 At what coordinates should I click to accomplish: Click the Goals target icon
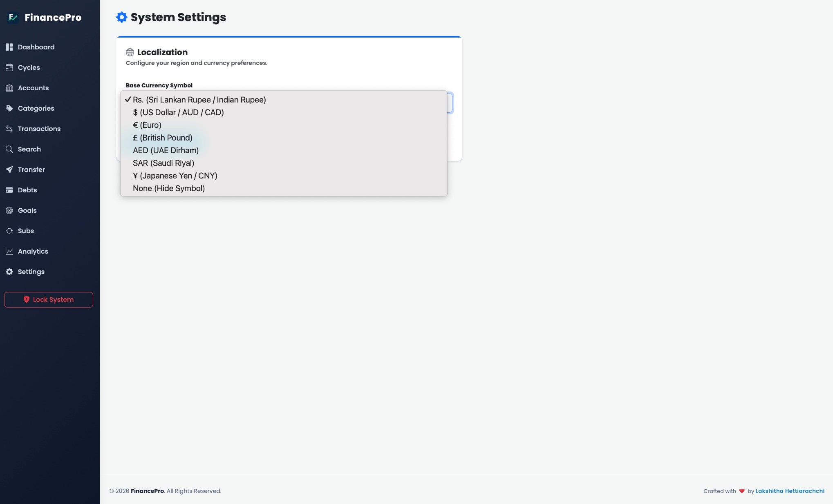click(9, 210)
